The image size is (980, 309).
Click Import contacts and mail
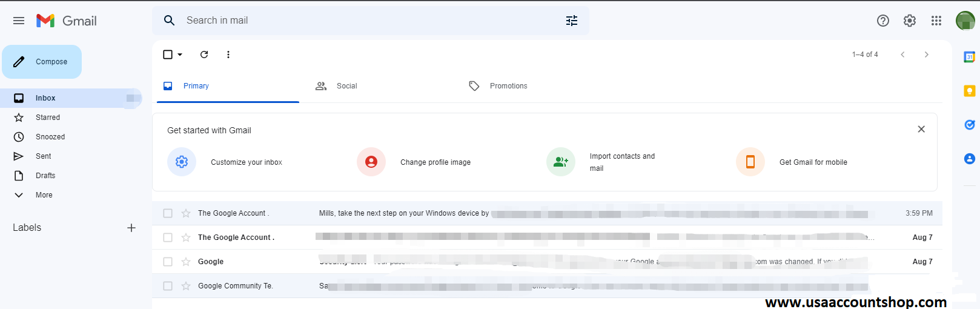coord(622,162)
